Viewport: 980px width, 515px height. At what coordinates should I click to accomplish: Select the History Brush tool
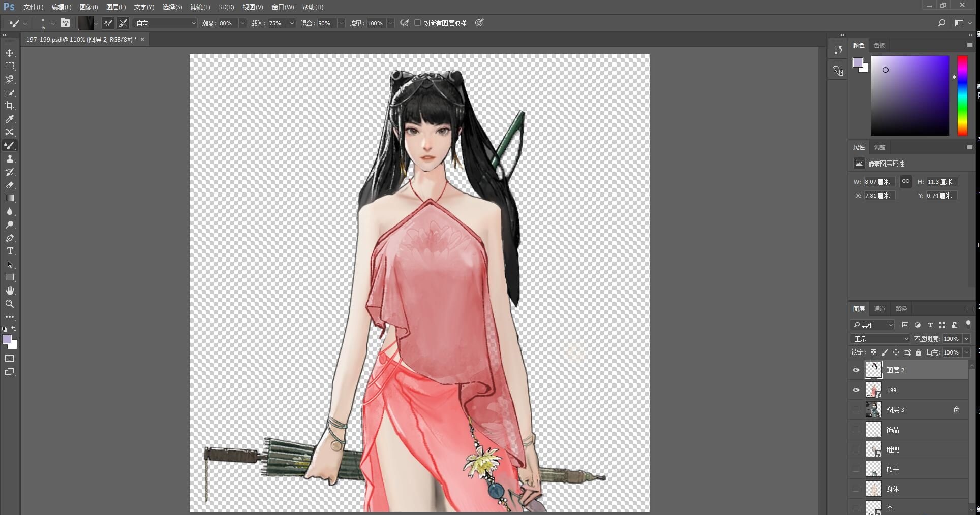tap(10, 172)
